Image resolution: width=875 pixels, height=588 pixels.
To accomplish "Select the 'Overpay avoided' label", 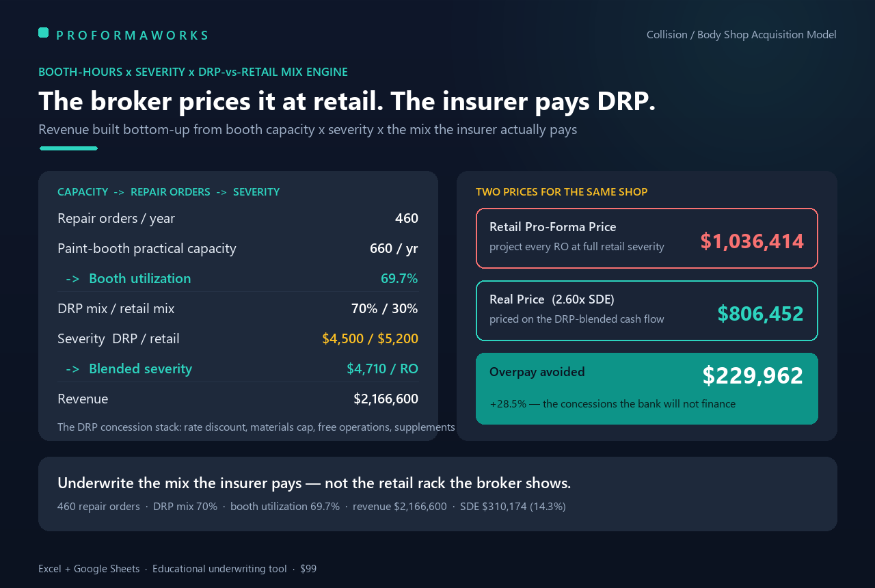I will coord(537,372).
